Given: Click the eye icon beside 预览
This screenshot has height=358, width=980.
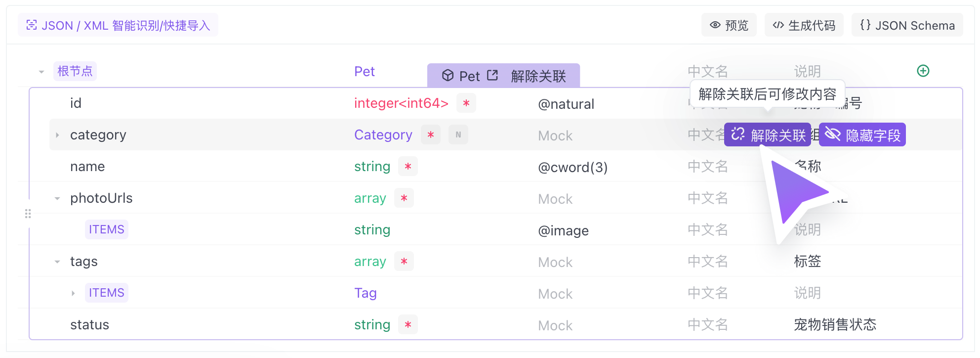Looking at the screenshot, I should tap(715, 25).
